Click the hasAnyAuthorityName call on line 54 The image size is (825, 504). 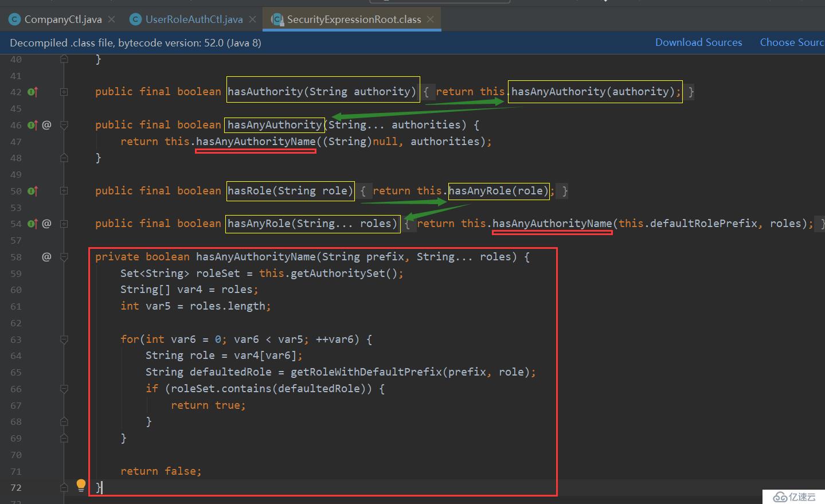click(552, 224)
